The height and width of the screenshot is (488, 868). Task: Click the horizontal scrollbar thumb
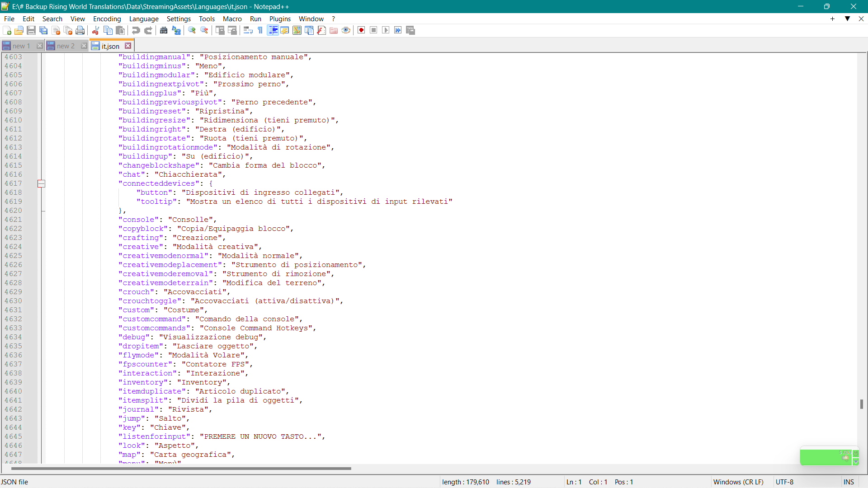point(181,469)
